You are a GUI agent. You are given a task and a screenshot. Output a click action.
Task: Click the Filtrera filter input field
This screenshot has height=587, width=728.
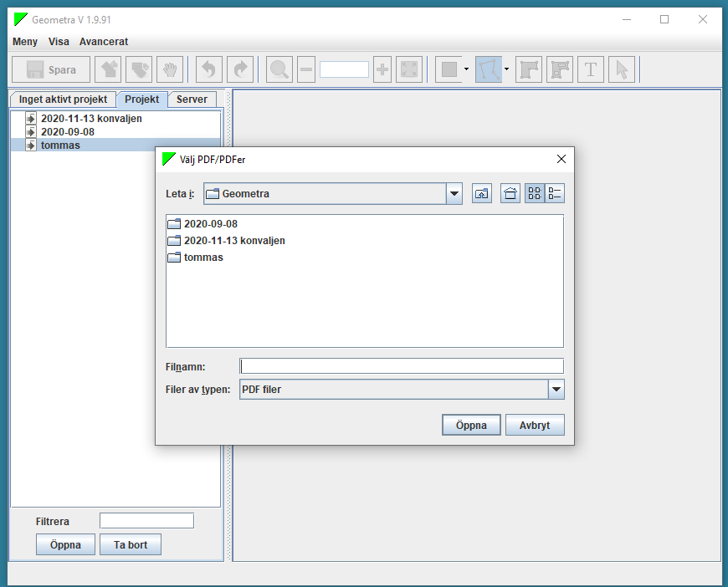tap(146, 521)
